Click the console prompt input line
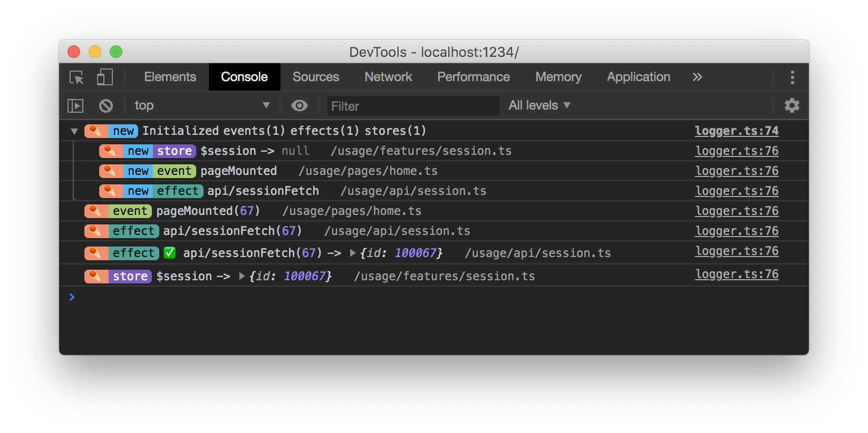 coord(422,298)
